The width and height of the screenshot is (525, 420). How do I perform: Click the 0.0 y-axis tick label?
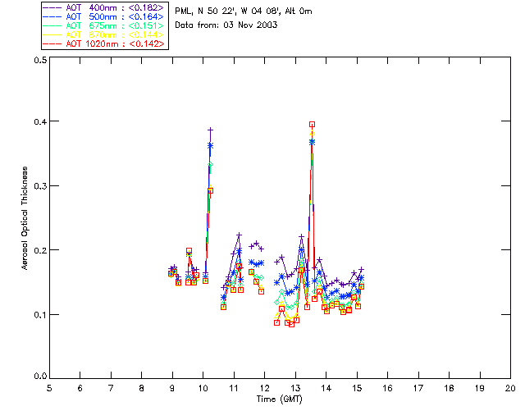pyautogui.click(x=40, y=377)
